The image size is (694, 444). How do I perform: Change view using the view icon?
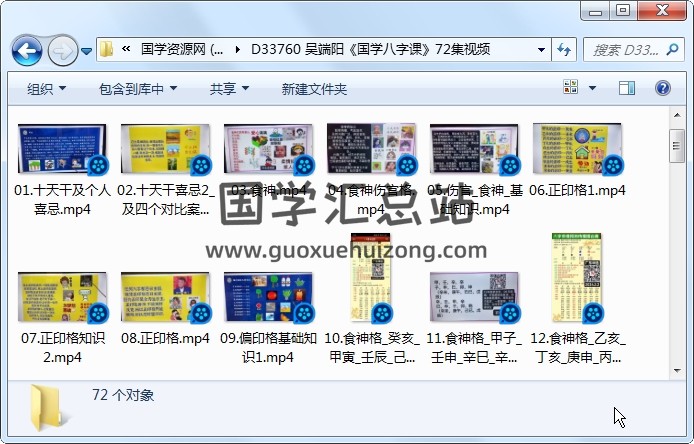point(570,87)
